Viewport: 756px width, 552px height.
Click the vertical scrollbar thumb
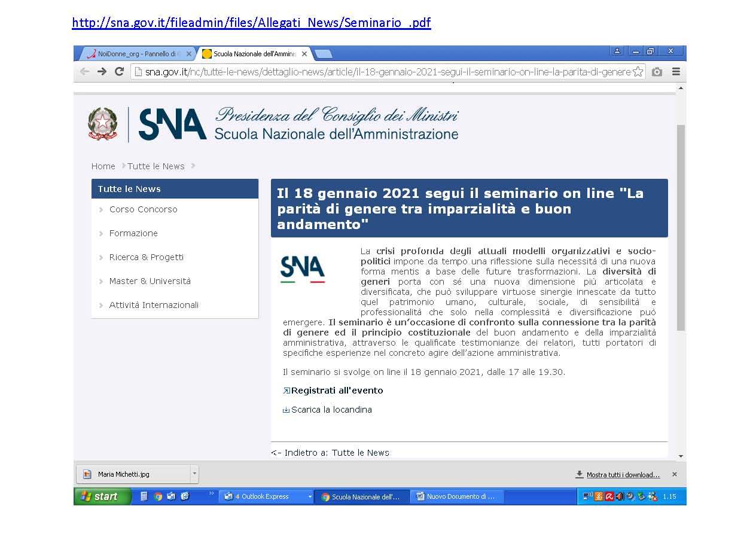tap(681, 227)
